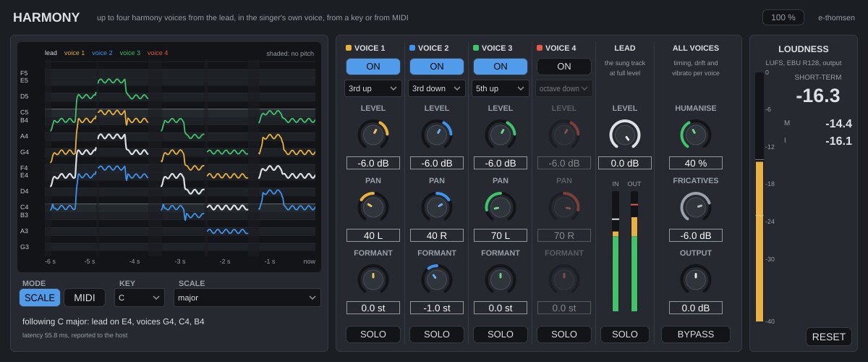
Task: Solo the Lead track
Action: click(x=625, y=334)
